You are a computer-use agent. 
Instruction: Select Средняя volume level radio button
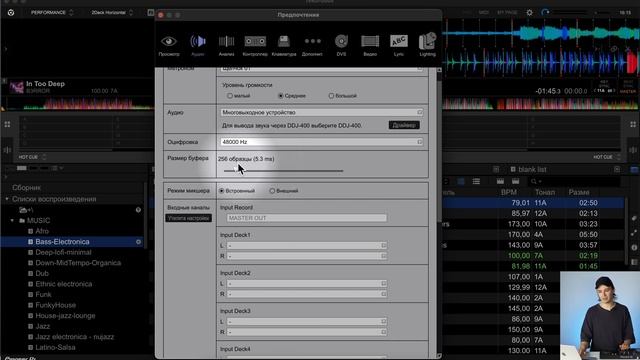tap(280, 96)
